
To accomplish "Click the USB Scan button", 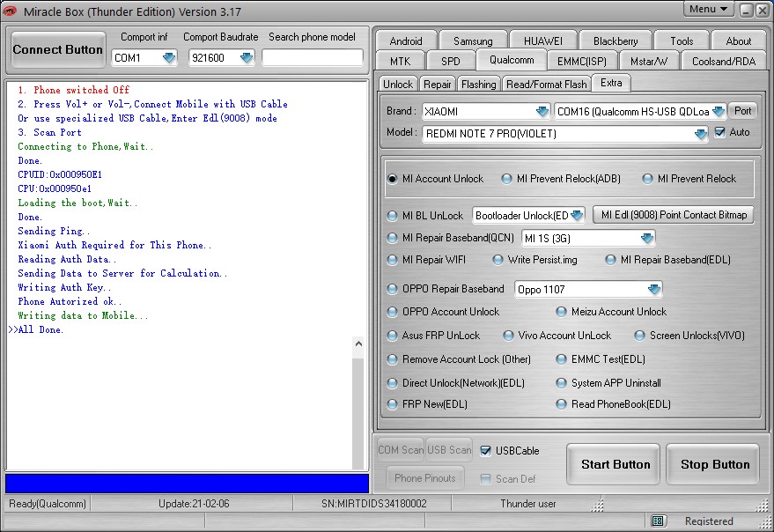I will tap(449, 450).
